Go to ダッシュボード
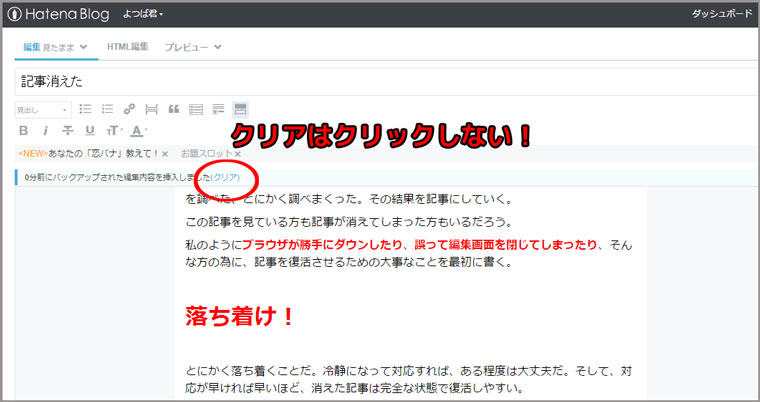The image size is (760, 402). [x=722, y=14]
